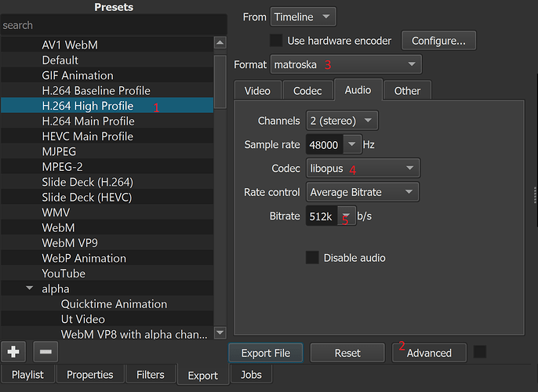
Task: Open the From Timeline dropdown
Action: click(304, 16)
